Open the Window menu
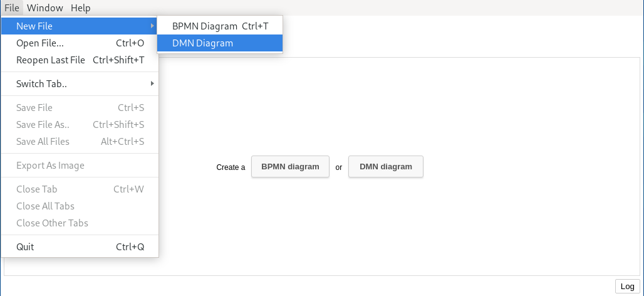The image size is (644, 296). (x=44, y=8)
